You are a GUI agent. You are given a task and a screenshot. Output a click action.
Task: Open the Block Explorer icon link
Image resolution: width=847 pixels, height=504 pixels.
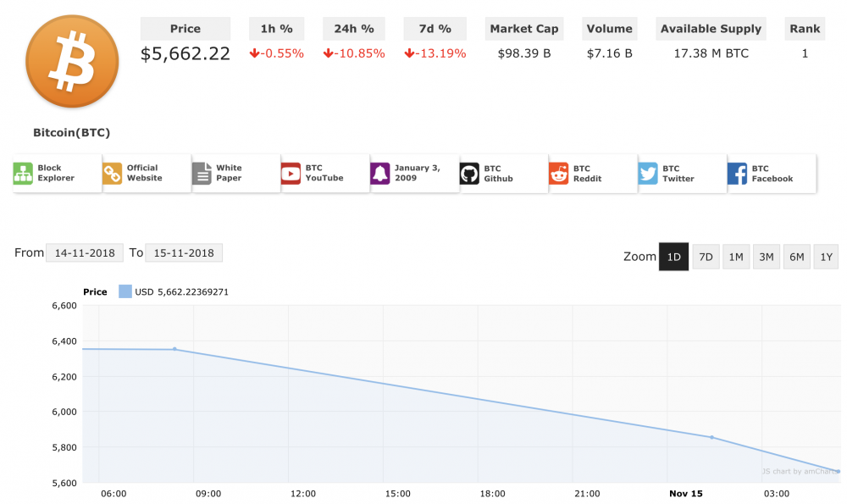tap(23, 174)
